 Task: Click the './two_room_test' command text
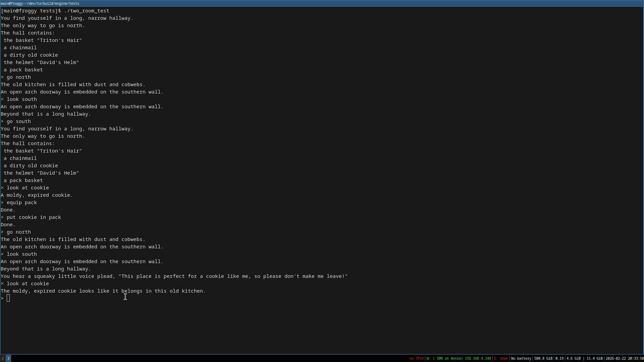tap(87, 11)
